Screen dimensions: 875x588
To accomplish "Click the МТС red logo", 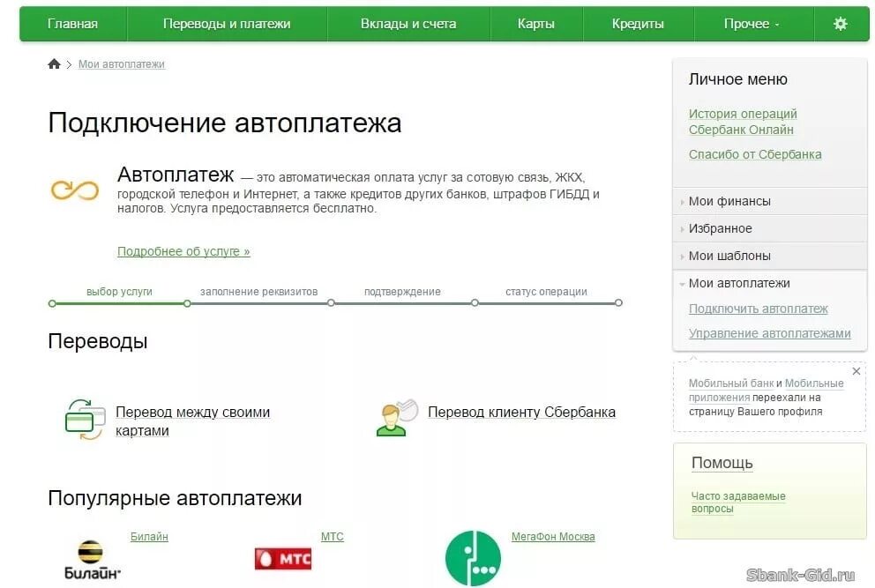I will (x=283, y=558).
